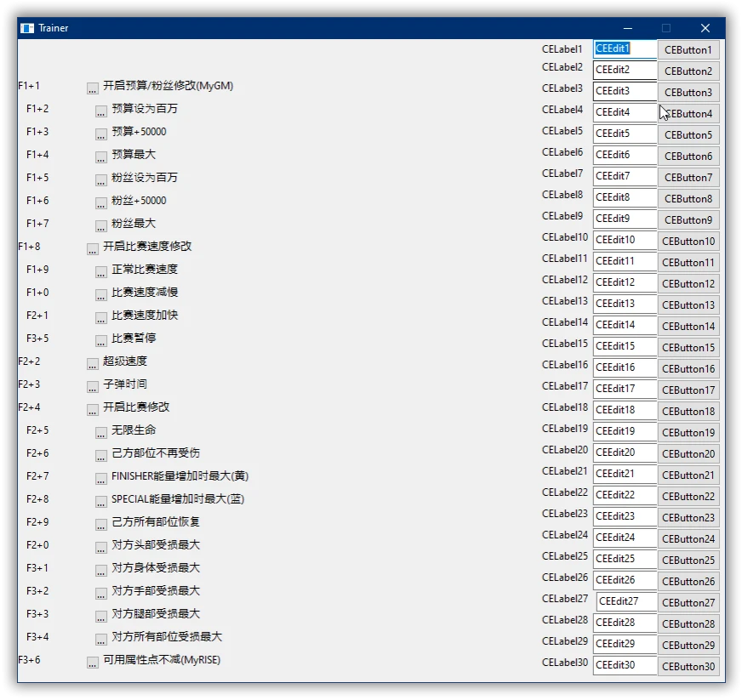Click the CEButton25 button
This screenshot has width=742, height=700.
click(x=688, y=561)
